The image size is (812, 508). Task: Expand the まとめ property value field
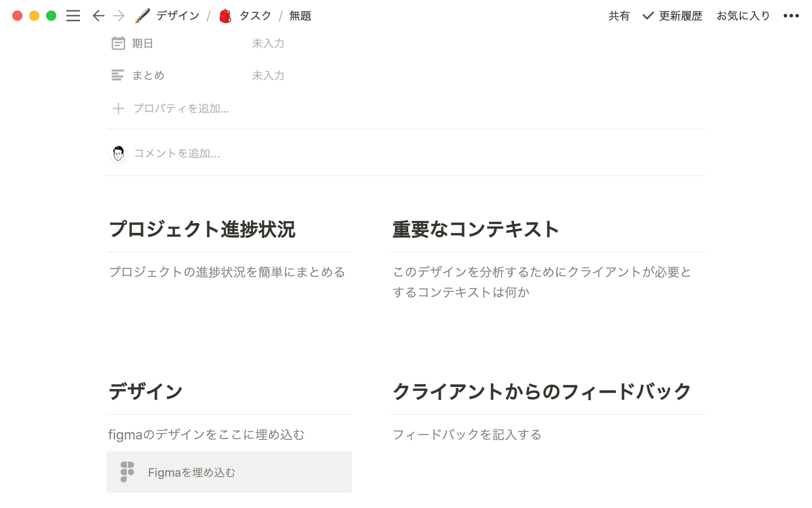point(268,75)
